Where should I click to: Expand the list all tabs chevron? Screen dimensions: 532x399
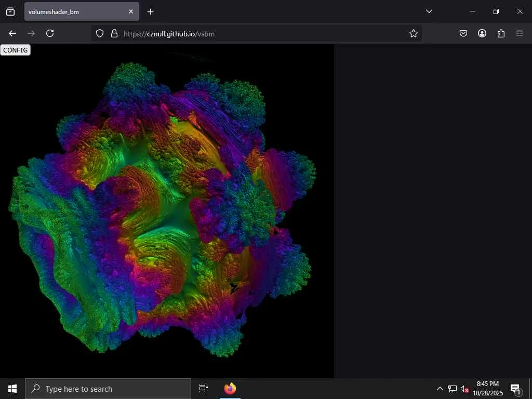tap(429, 11)
